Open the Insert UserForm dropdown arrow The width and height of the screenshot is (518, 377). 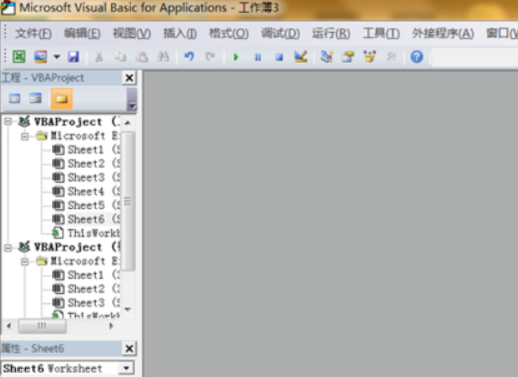point(57,57)
